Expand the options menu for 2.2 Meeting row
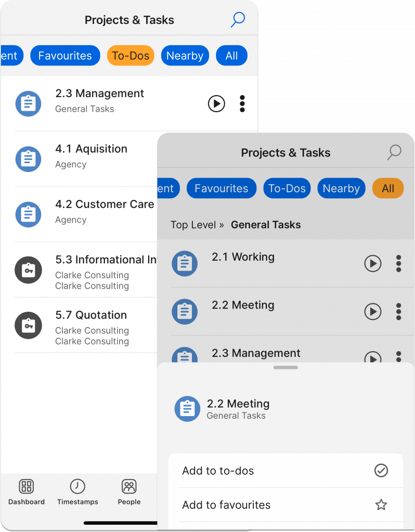This screenshot has width=415, height=532. [x=399, y=312]
